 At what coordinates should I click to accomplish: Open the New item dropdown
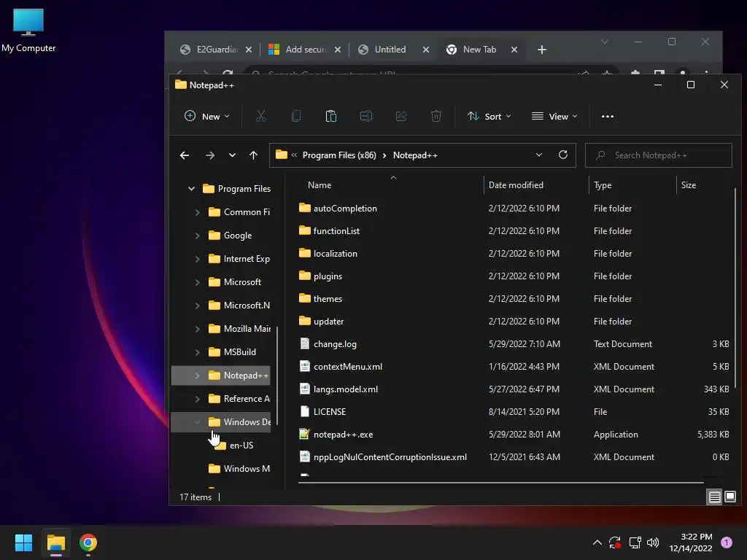pos(206,116)
